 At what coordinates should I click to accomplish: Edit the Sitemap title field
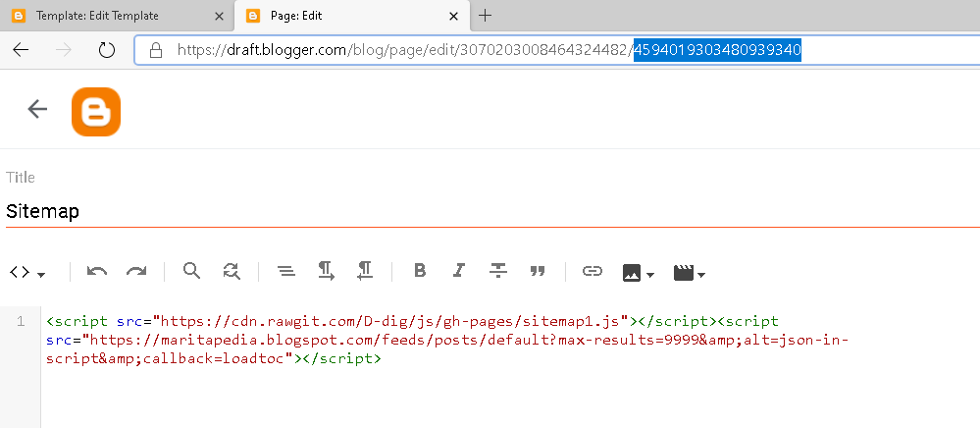coord(492,211)
